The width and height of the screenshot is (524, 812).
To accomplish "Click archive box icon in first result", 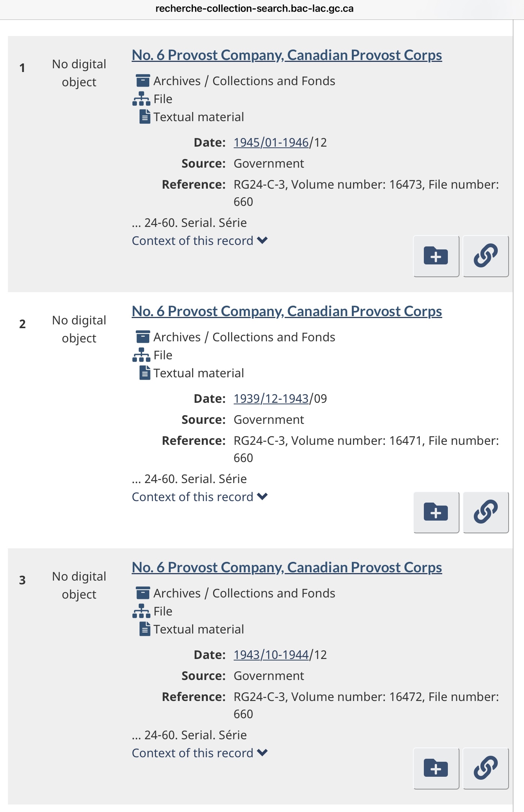I will click(x=143, y=81).
